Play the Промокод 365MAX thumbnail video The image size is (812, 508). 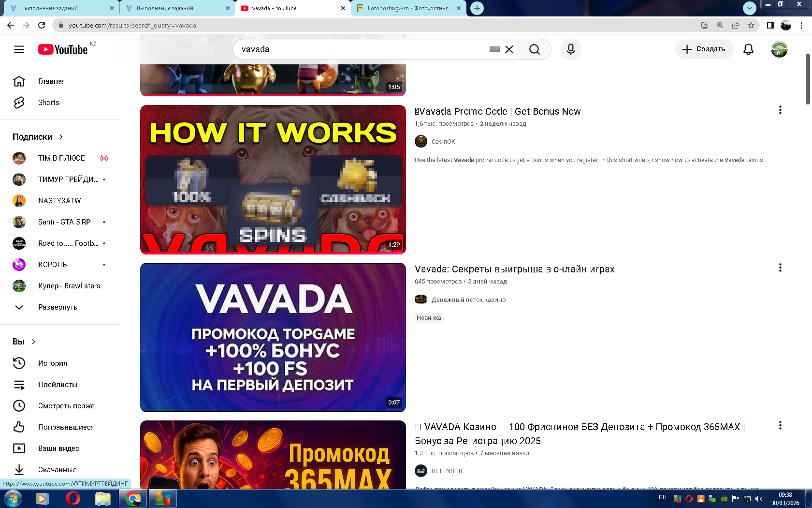coord(273,454)
